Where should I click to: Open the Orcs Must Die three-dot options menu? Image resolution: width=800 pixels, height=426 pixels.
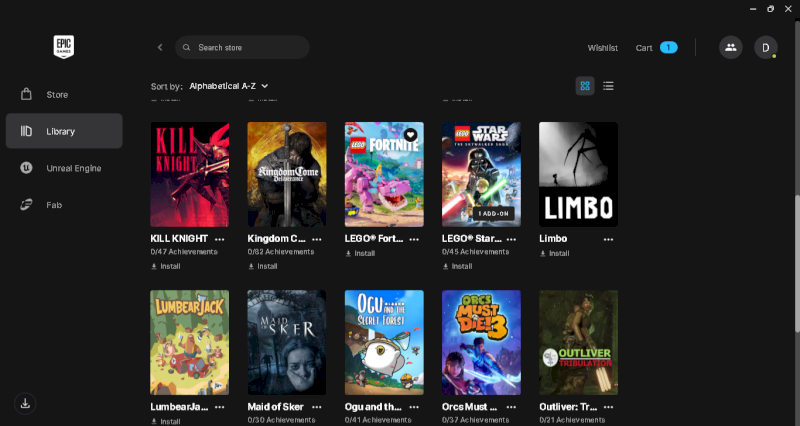click(511, 407)
